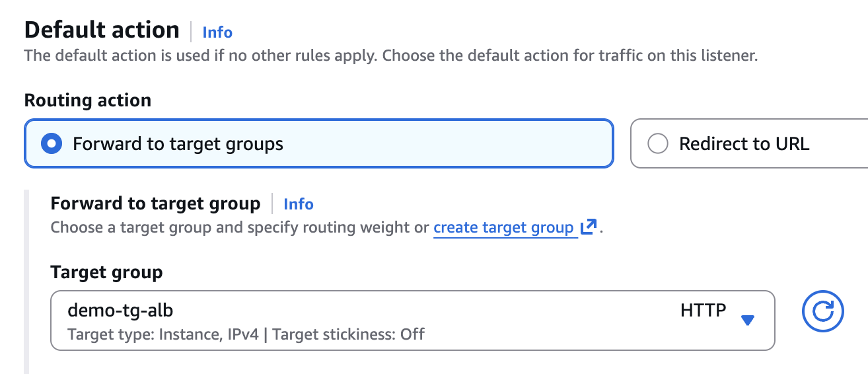Click the Forward to target group subheading
The width and height of the screenshot is (868, 374).
pyautogui.click(x=155, y=204)
